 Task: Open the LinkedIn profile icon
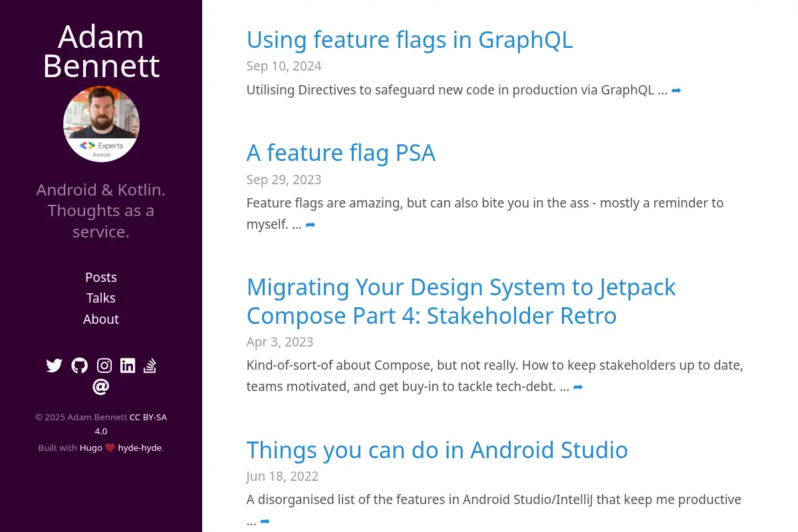pyautogui.click(x=128, y=365)
